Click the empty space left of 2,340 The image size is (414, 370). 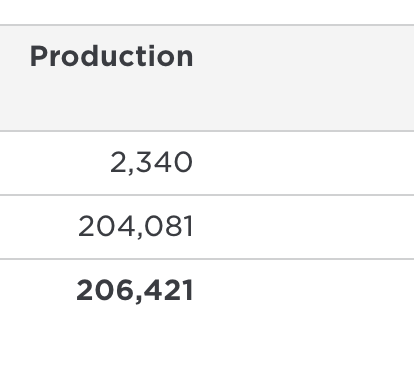(53, 163)
